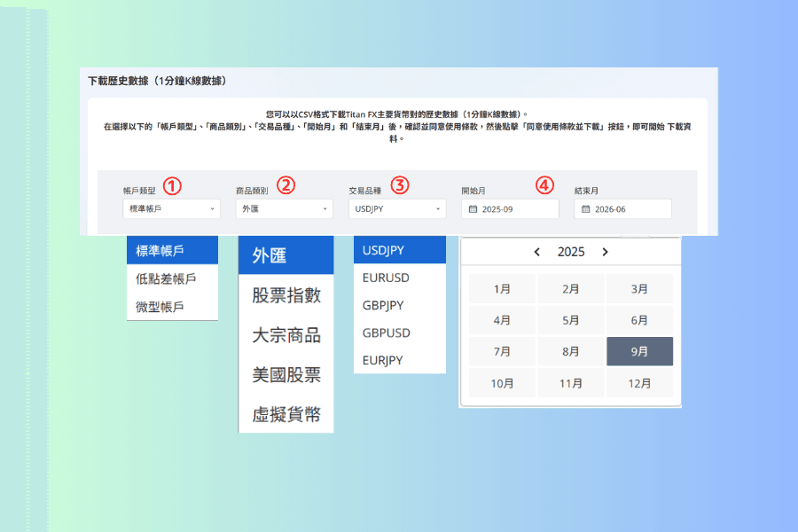
Task: Click the 2025 year label in picker
Action: [x=571, y=252]
